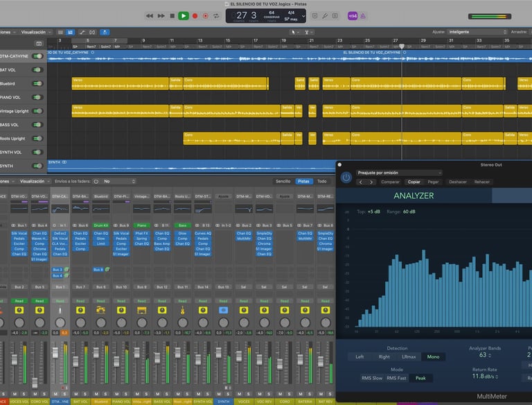This screenshot has width=532, height=405.
Task: Toggle the Cycle loop button
Action: click(216, 15)
